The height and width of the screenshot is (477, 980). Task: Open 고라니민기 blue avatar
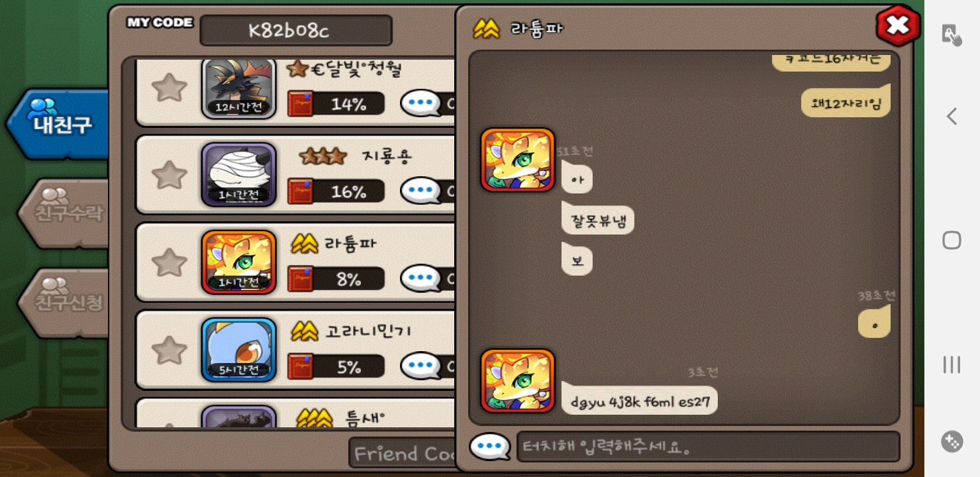[239, 350]
